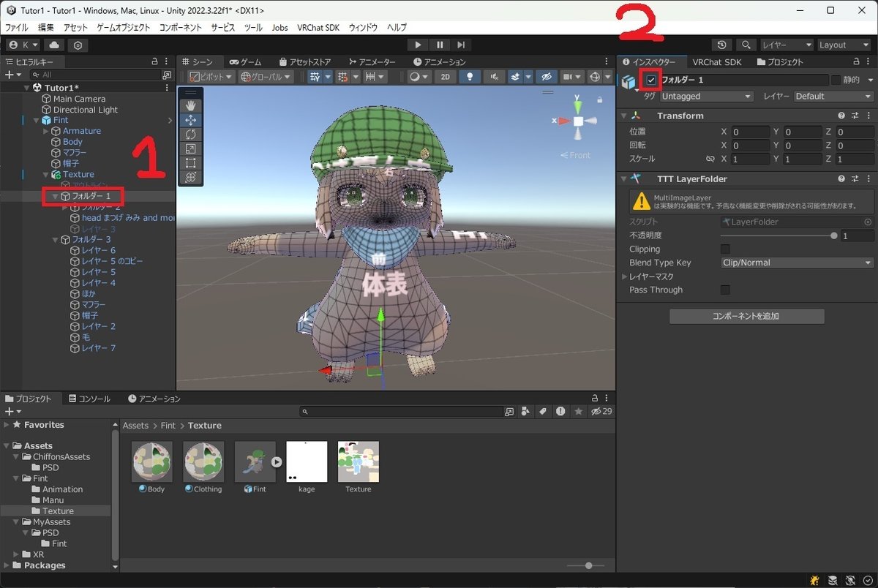The width and height of the screenshot is (878, 588).
Task: Toggle scene lighting bulb icon
Action: point(468,77)
